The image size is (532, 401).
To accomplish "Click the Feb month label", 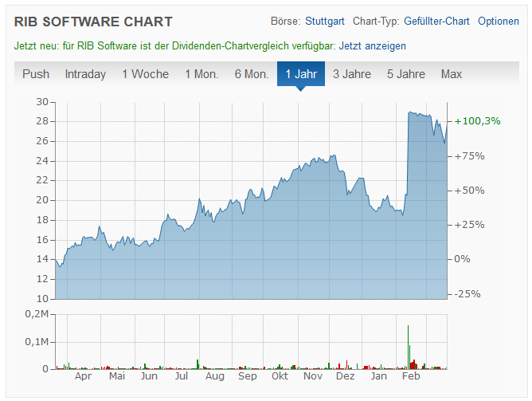I will [x=411, y=376].
